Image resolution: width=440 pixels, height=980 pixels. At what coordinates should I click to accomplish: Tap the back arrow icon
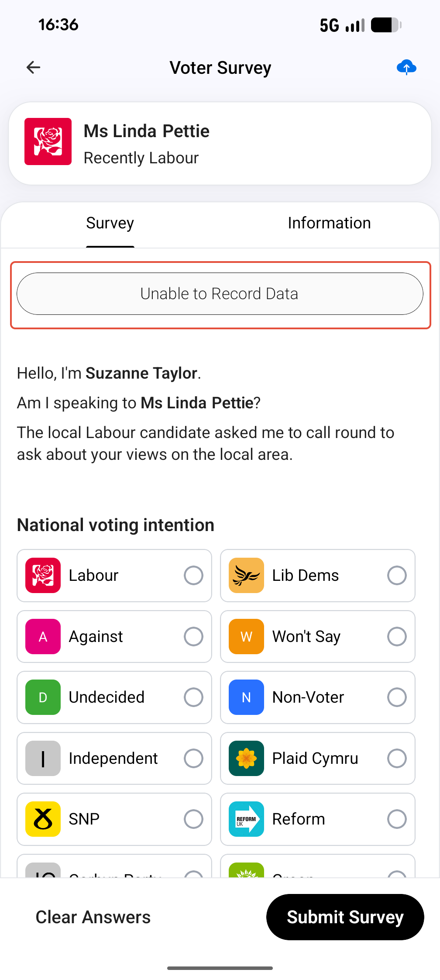coord(33,67)
